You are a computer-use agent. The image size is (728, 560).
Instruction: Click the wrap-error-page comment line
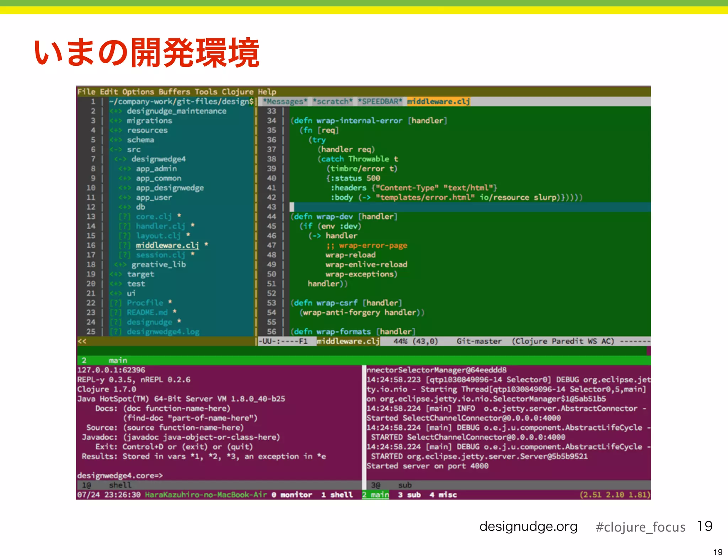tap(366, 245)
